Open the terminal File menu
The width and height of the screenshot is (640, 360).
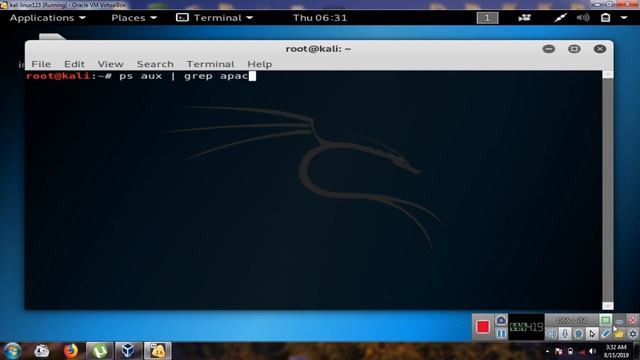[x=41, y=64]
